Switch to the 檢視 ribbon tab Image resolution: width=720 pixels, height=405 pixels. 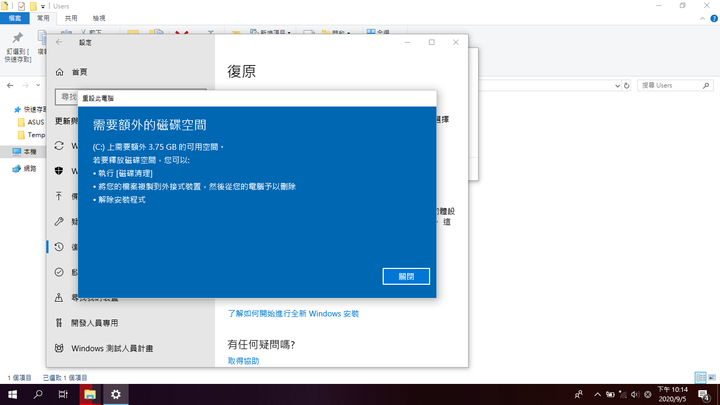point(99,18)
